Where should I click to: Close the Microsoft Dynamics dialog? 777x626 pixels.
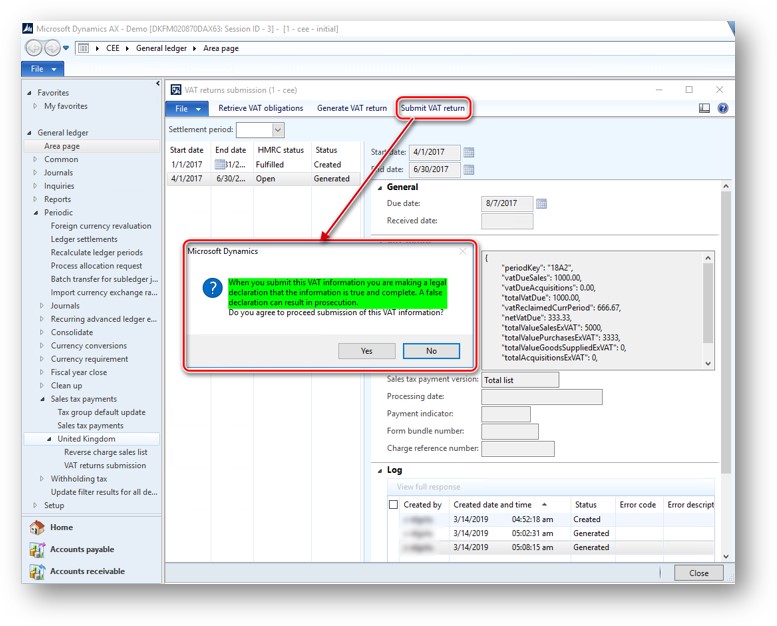click(x=463, y=251)
